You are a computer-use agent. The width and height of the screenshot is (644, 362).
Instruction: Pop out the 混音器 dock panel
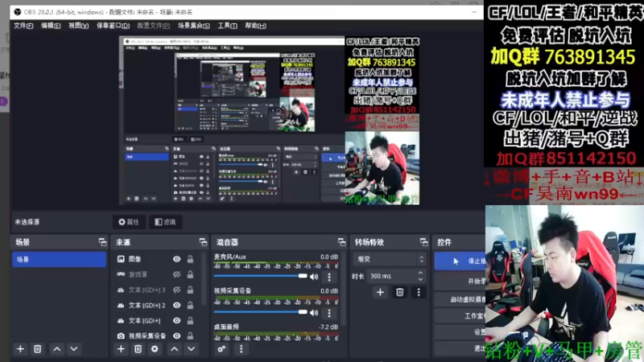341,242
